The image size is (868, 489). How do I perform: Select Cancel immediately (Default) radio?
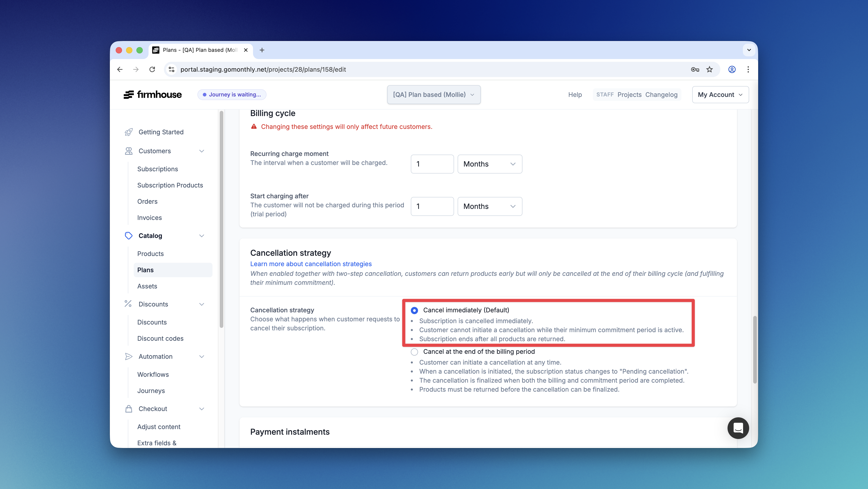(414, 310)
